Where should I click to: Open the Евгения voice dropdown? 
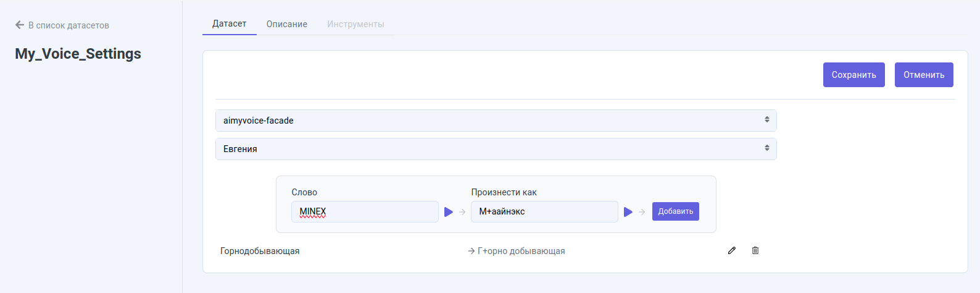coord(496,149)
